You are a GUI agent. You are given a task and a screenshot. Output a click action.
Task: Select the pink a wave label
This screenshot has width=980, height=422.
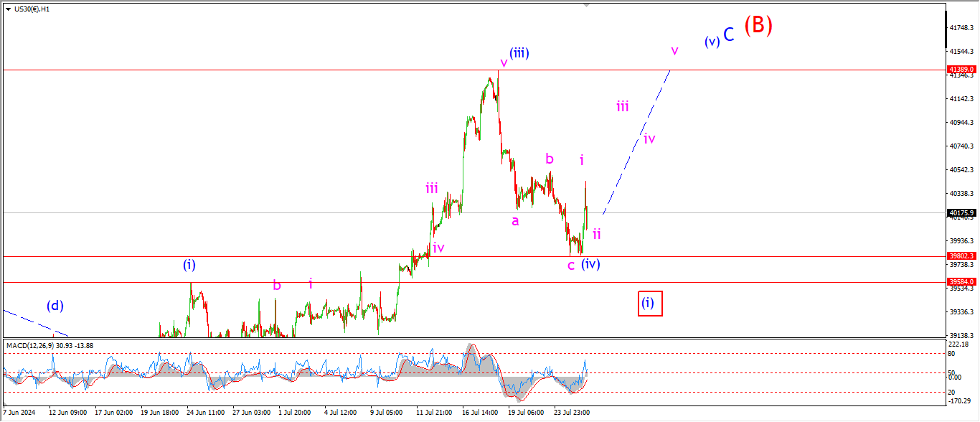click(514, 221)
